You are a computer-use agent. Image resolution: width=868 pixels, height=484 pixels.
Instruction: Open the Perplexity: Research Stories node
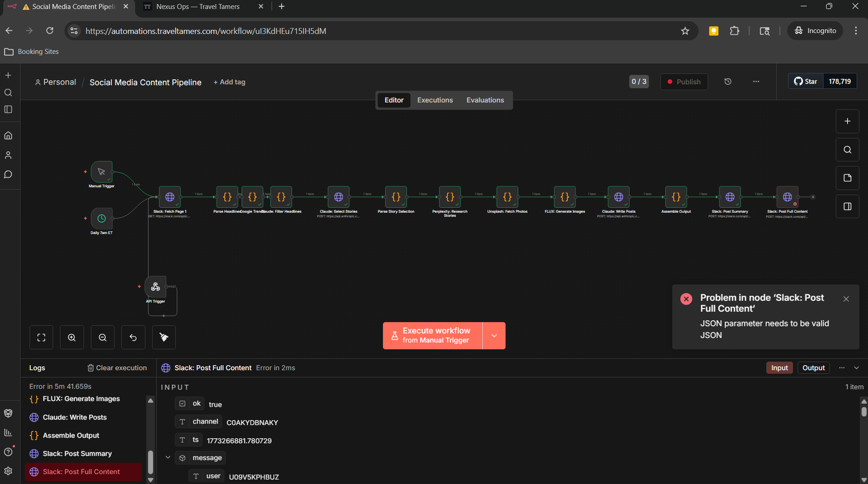point(450,197)
